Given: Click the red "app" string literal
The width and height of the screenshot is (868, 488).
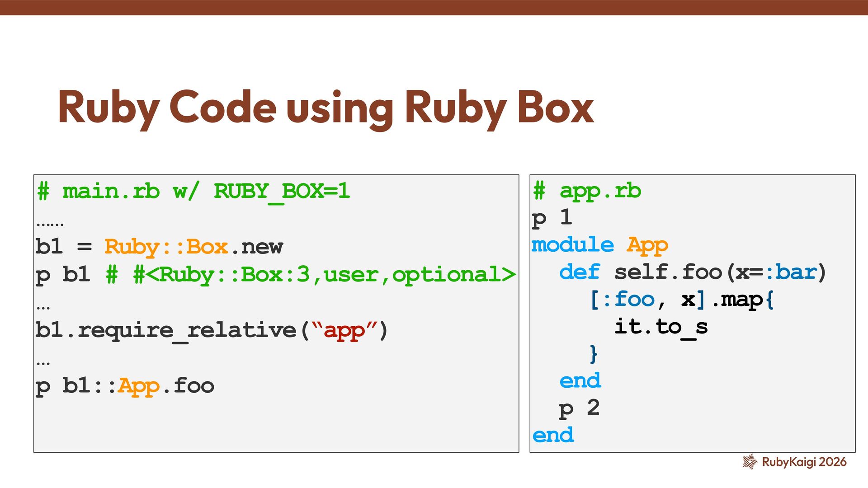Looking at the screenshot, I should tap(344, 330).
